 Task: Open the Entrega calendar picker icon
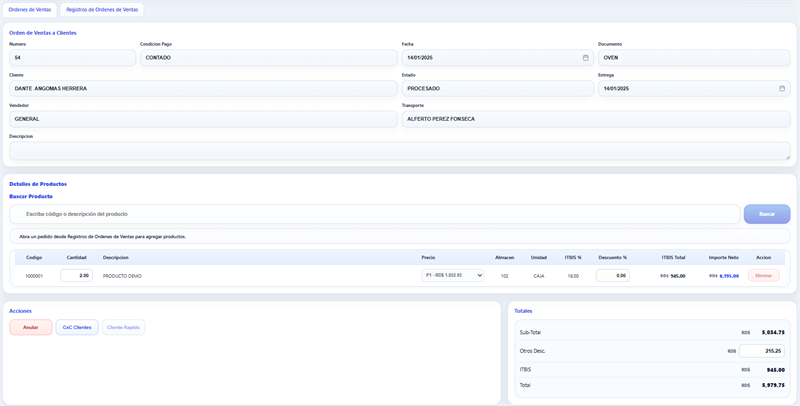(x=782, y=88)
